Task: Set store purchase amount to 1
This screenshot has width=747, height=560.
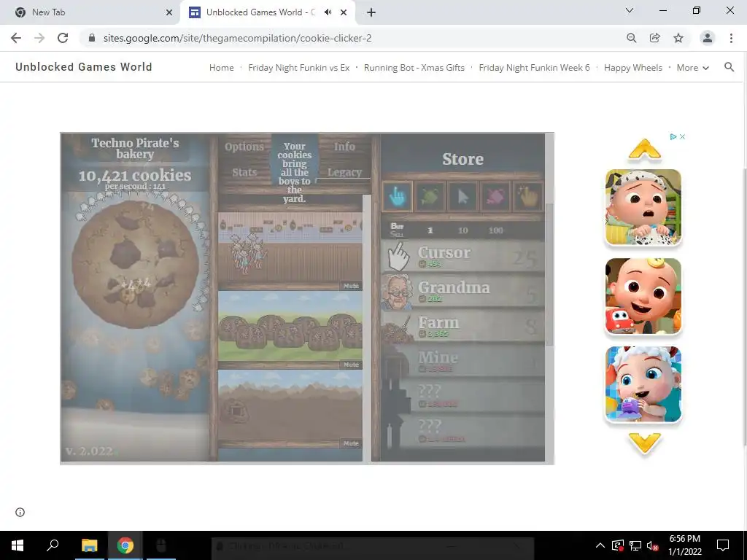Action: [x=430, y=230]
